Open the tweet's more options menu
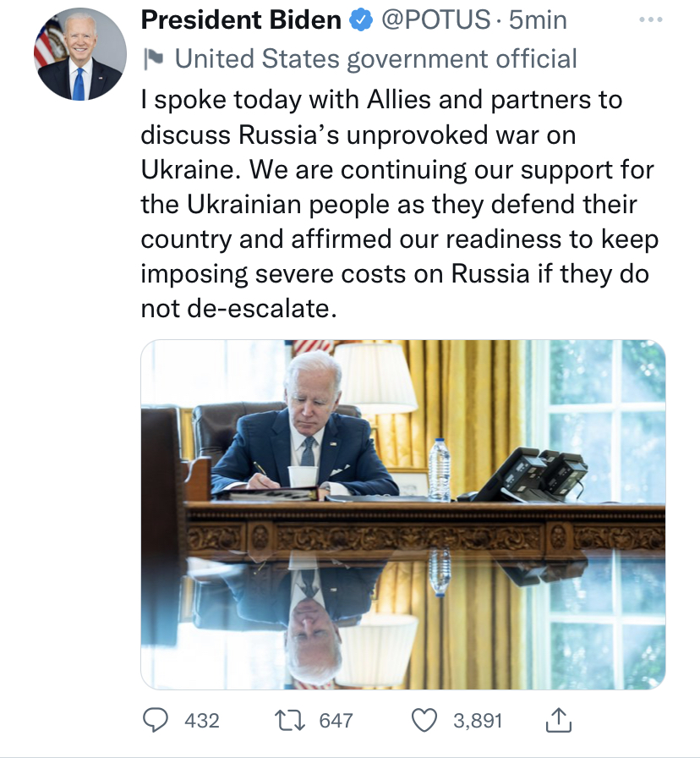The image size is (700, 758). [x=651, y=20]
